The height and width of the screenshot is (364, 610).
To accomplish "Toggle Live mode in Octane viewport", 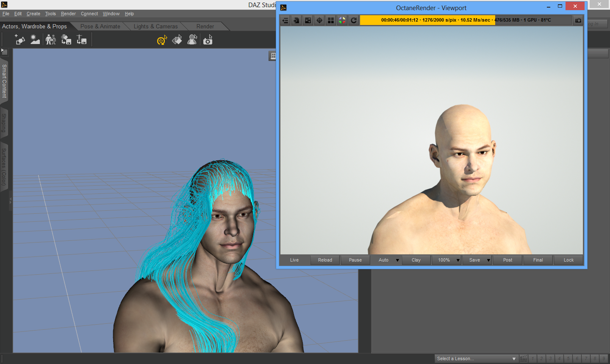I will (x=294, y=260).
